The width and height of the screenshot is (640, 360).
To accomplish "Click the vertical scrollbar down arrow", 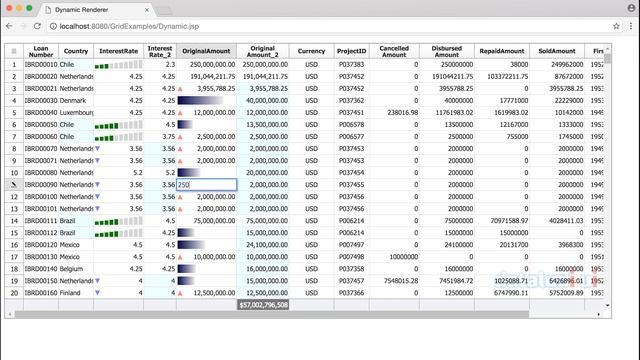I will (x=607, y=305).
